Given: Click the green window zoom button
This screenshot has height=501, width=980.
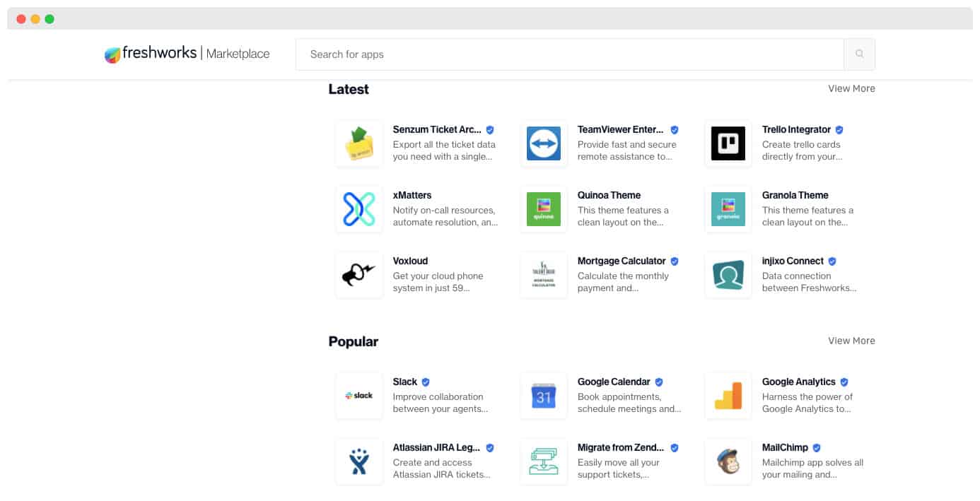Looking at the screenshot, I should click(x=49, y=19).
